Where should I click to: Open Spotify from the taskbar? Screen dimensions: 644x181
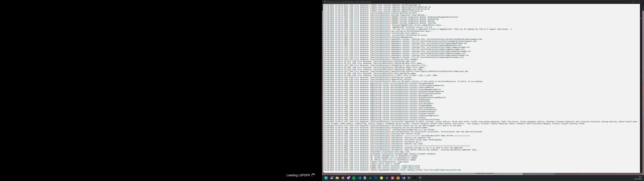[x=354, y=178]
